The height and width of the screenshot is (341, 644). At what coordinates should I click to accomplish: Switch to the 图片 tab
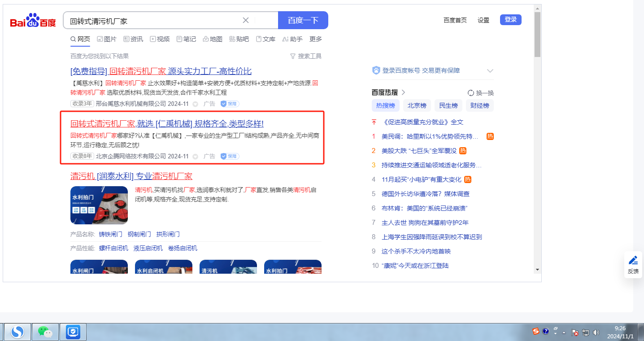click(107, 39)
